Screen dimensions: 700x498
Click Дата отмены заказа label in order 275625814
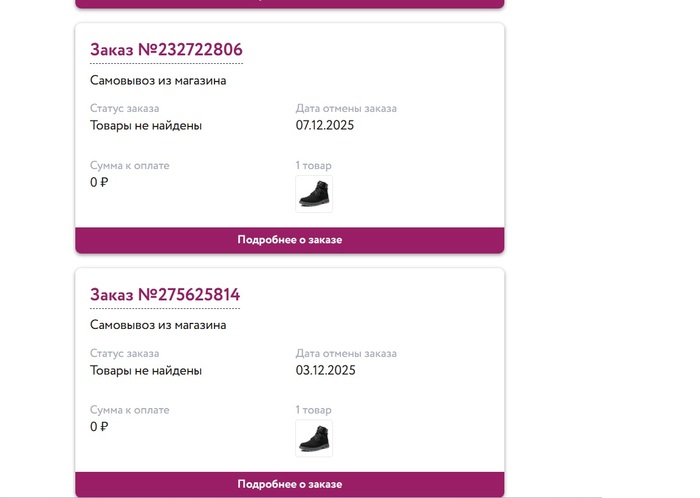[346, 353]
